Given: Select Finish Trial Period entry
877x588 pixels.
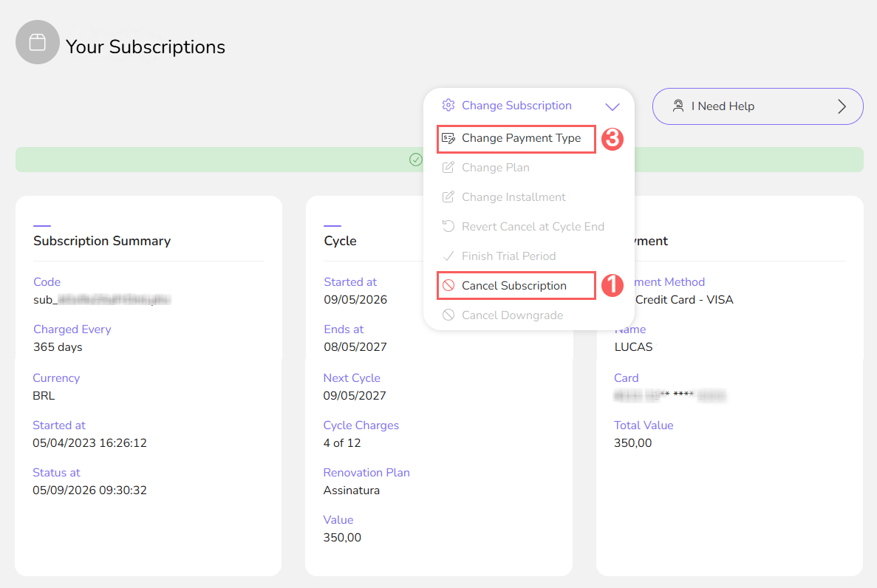Looking at the screenshot, I should coord(508,256).
